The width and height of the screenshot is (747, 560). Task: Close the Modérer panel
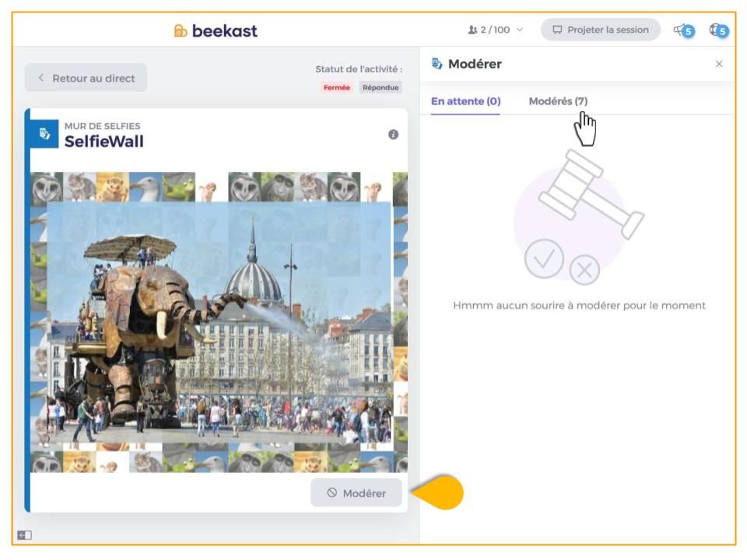(719, 64)
